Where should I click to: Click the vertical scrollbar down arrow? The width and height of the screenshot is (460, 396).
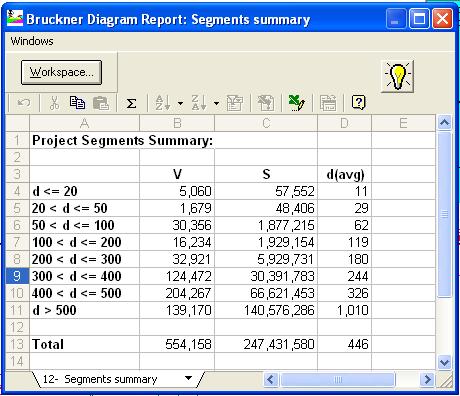(x=445, y=362)
